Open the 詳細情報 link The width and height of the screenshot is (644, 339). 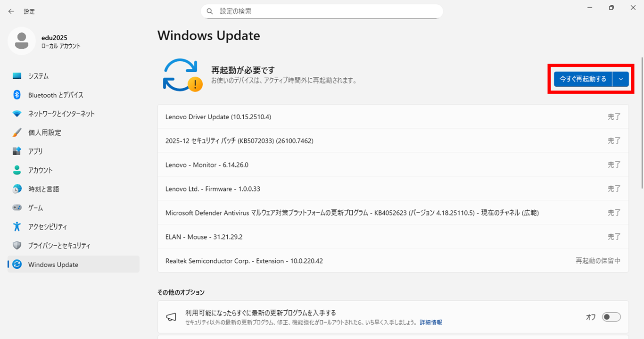(431, 322)
